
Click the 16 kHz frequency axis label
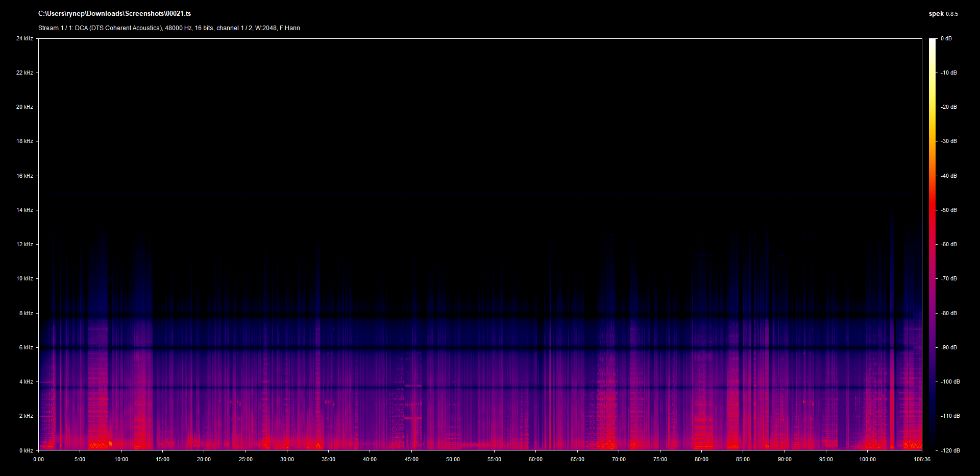click(24, 176)
